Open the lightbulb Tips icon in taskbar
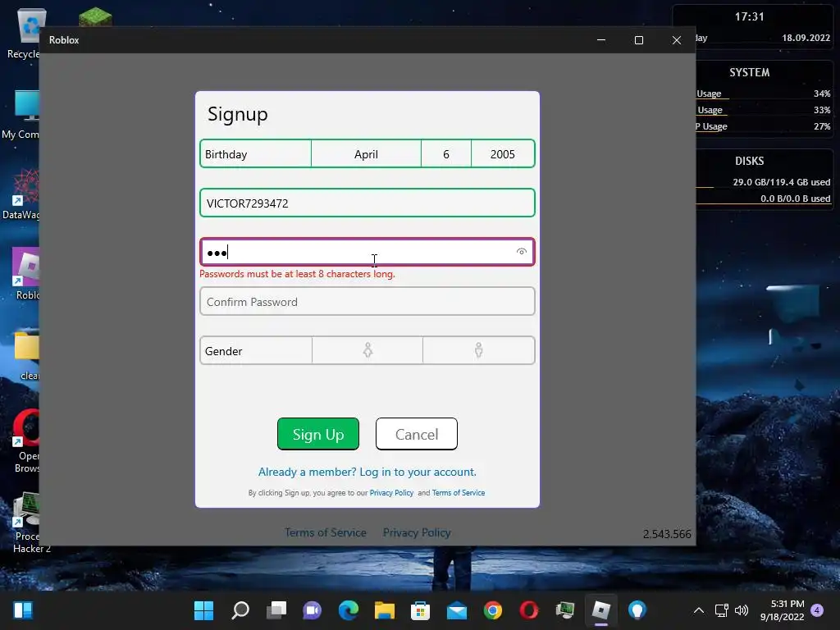 tap(637, 610)
